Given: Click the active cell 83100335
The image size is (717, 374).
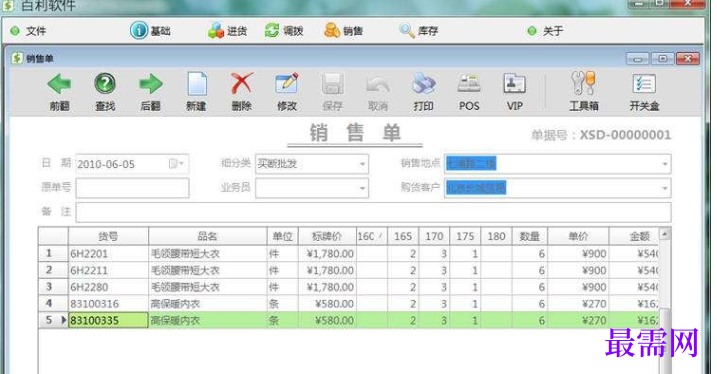Looking at the screenshot, I should point(108,321).
